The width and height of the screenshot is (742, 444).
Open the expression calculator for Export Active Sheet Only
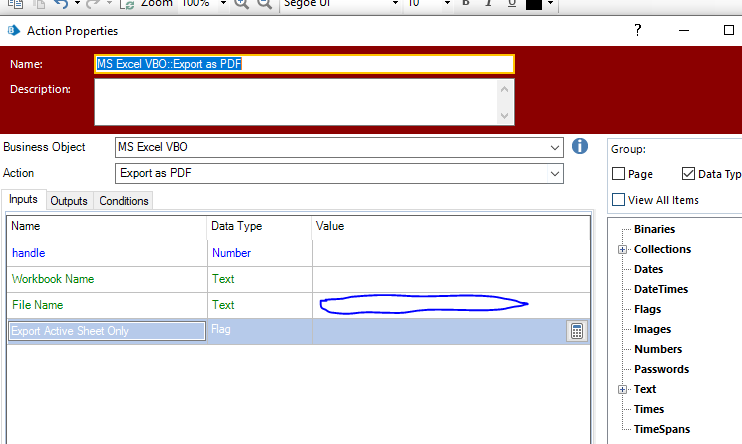(576, 331)
